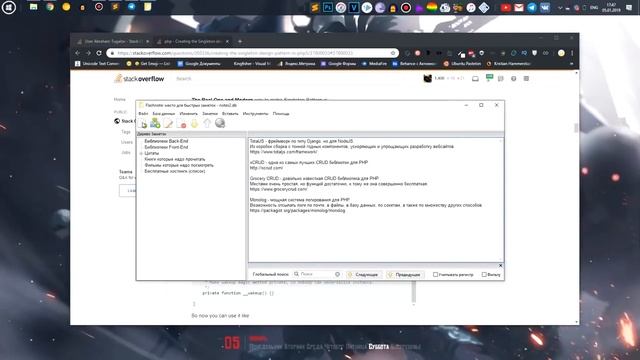The width and height of the screenshot is (640, 360).
Task: Open the База данных menu
Action: pyautogui.click(x=164, y=113)
